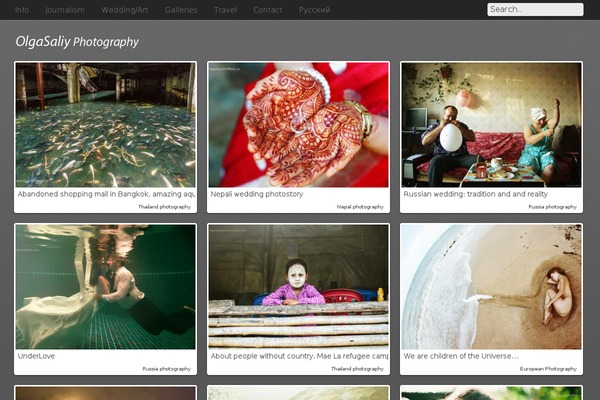The image size is (600, 400).
Task: Open the abandoned Bangkok mall fish photo
Action: (106, 125)
